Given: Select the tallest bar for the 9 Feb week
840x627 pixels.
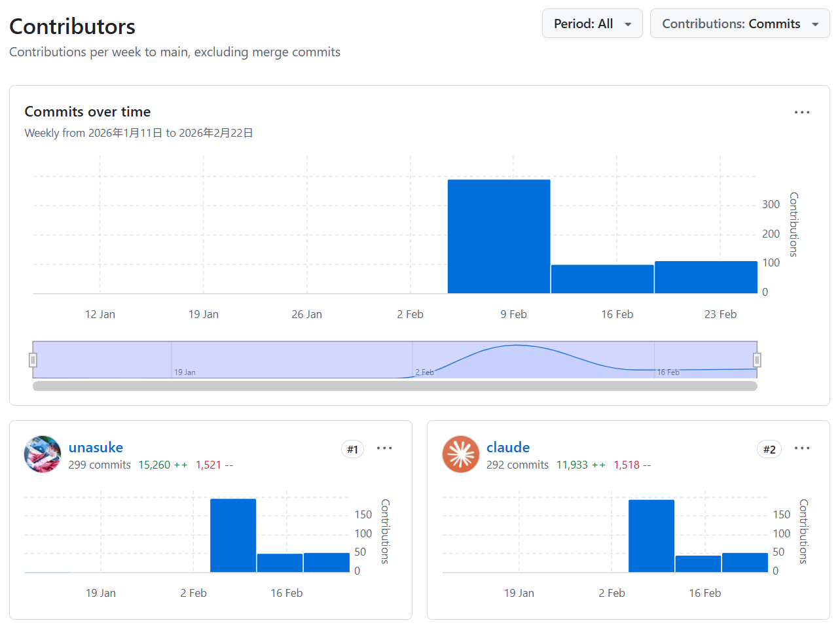Looking at the screenshot, I should [499, 236].
